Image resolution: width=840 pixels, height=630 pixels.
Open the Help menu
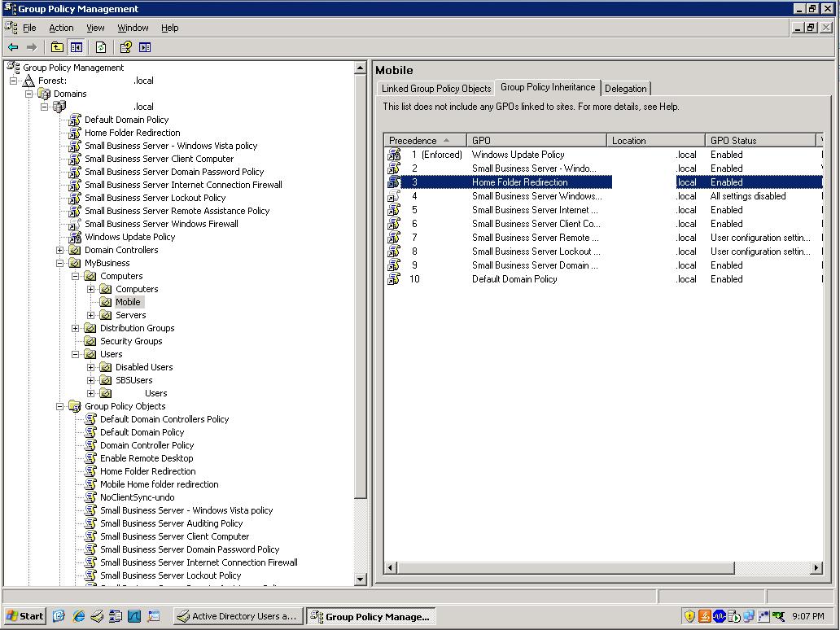pyautogui.click(x=170, y=28)
